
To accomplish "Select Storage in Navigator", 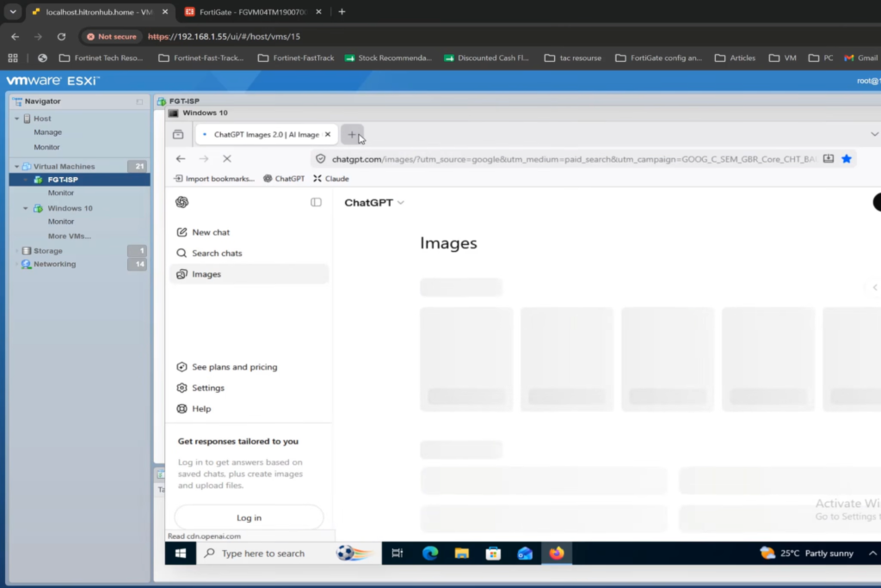I will [48, 251].
